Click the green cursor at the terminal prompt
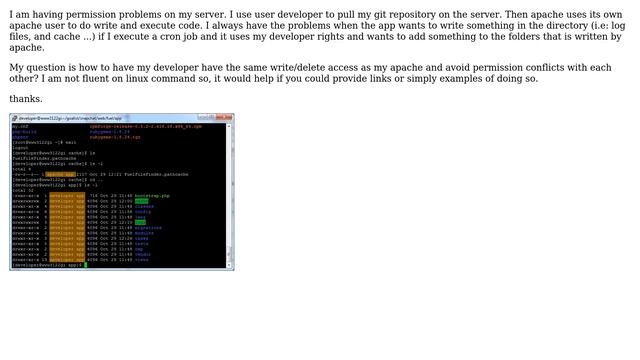640x360 pixels. (86, 265)
